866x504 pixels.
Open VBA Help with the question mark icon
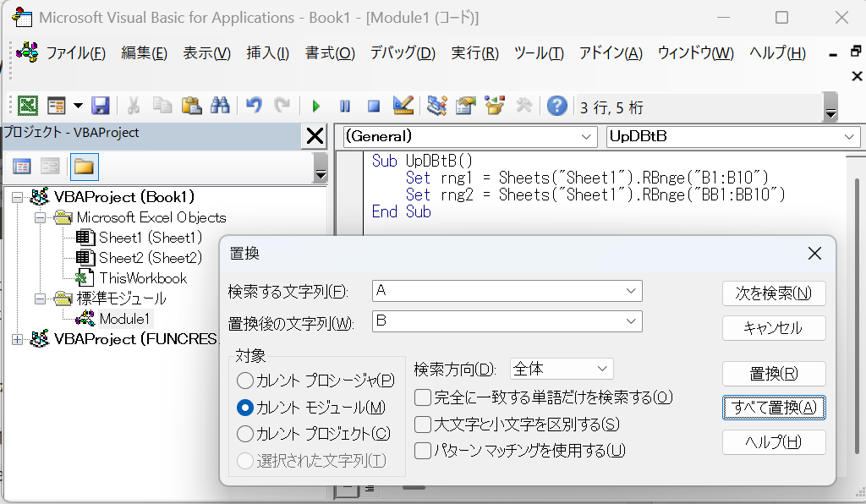pos(557,105)
